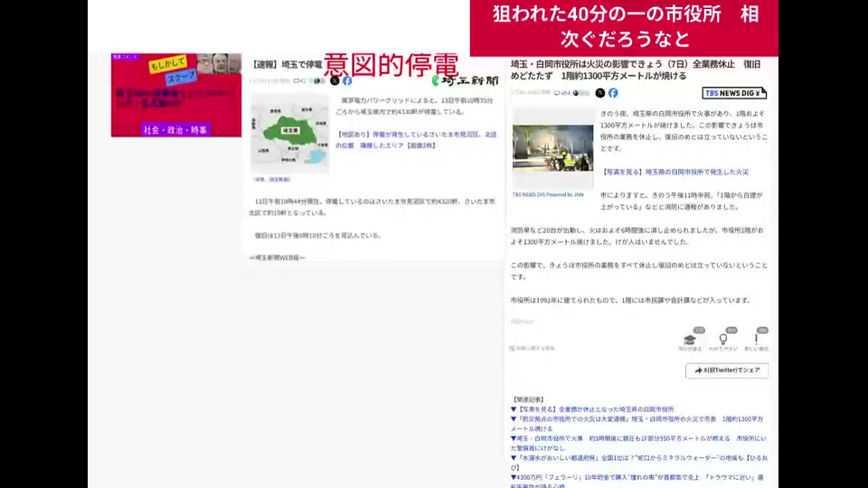This screenshot has height=488, width=868.
Task: Click the map photo credit caption
Action: [x=271, y=180]
